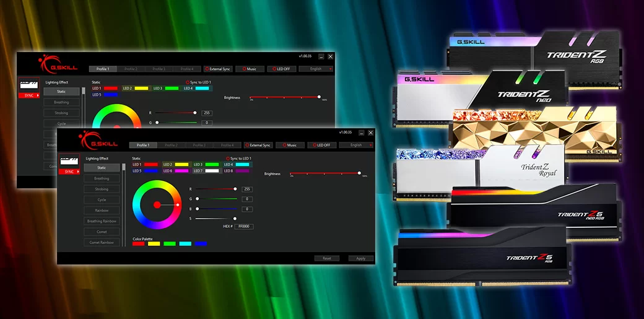Minimize the front G.SKILL window
This screenshot has height=319, width=644.
(362, 133)
